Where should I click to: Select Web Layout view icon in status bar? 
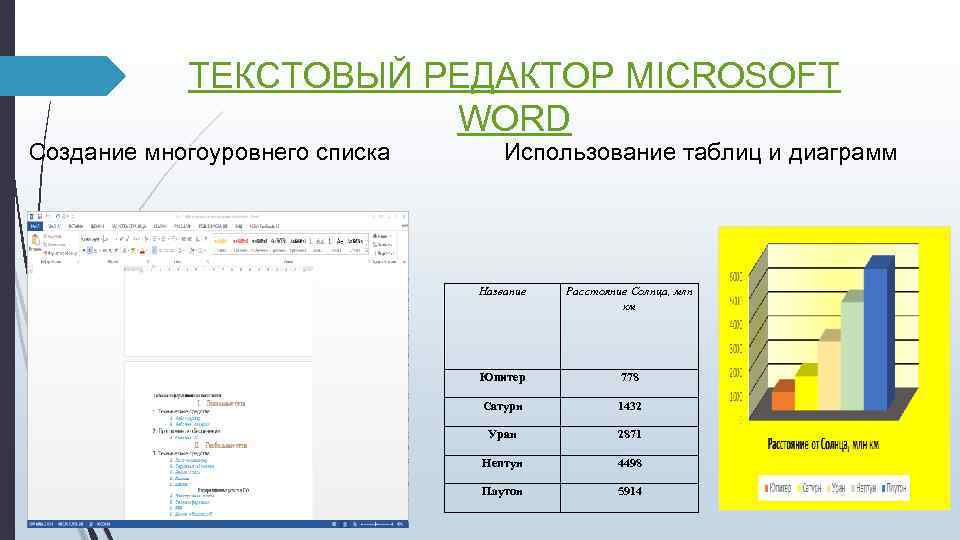coord(354,524)
